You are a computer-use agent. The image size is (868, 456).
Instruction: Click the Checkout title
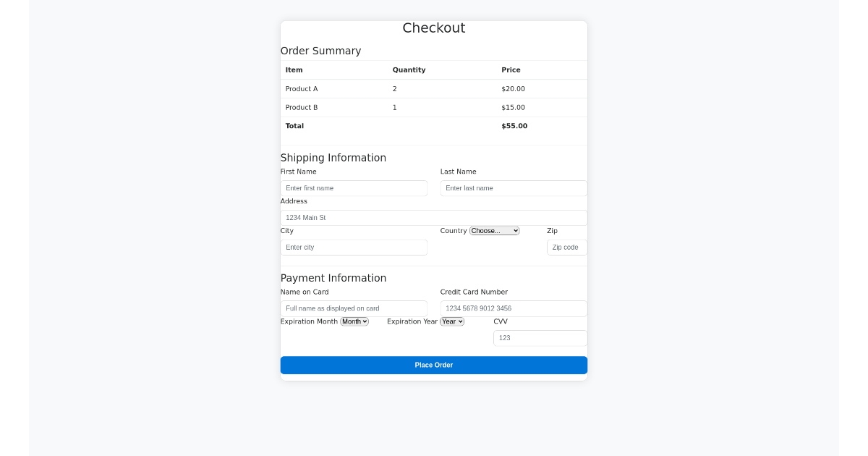pos(433,28)
